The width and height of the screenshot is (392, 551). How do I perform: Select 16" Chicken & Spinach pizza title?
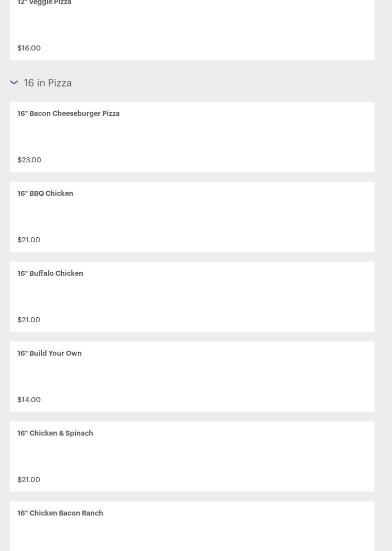pos(55,433)
